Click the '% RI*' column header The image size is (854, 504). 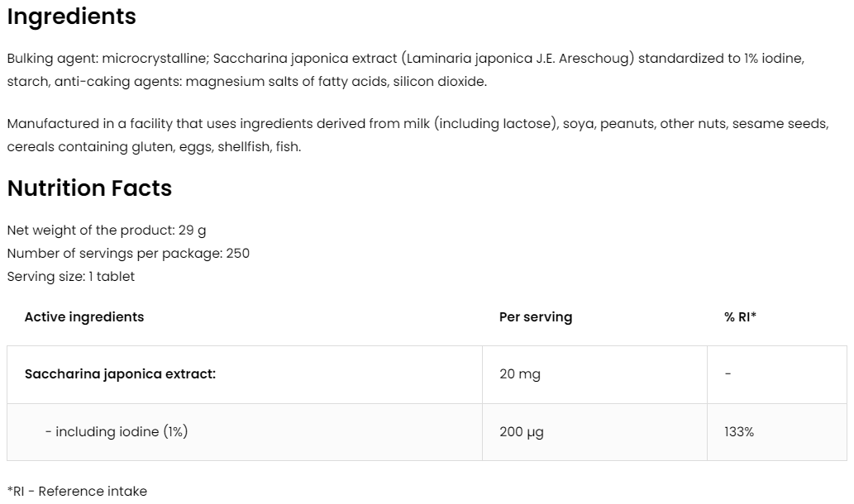point(740,316)
